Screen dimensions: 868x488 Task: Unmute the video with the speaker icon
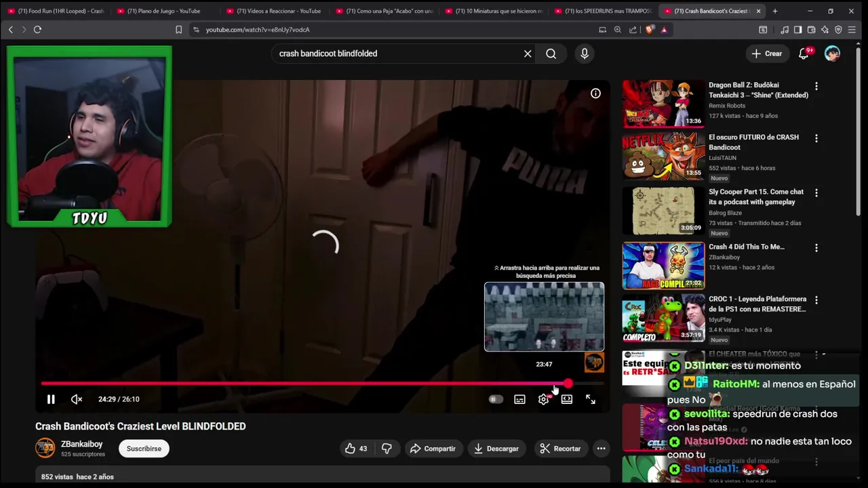(77, 399)
